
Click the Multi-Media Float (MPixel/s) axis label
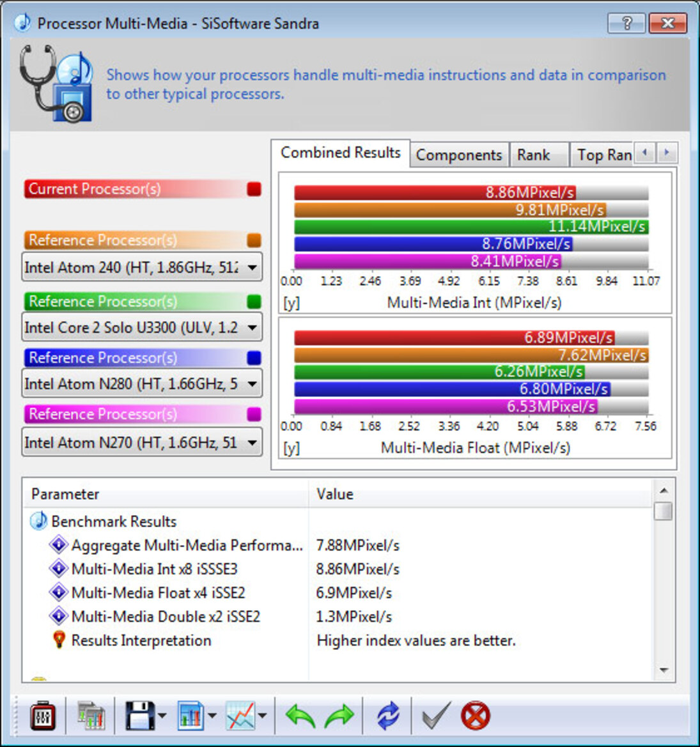pos(475,448)
